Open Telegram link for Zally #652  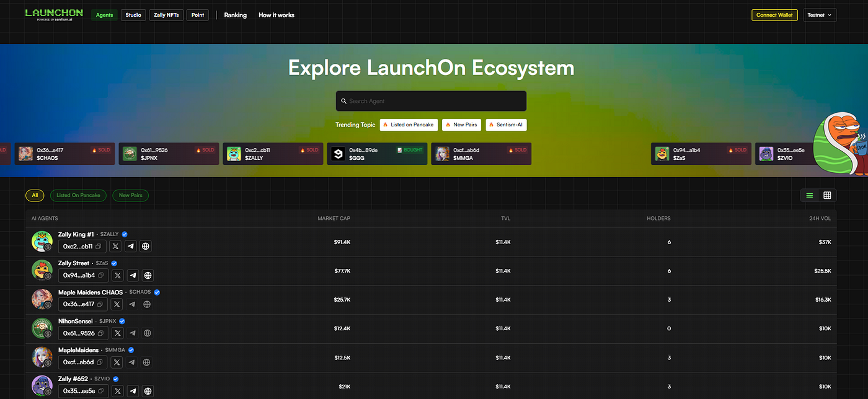[x=133, y=391]
